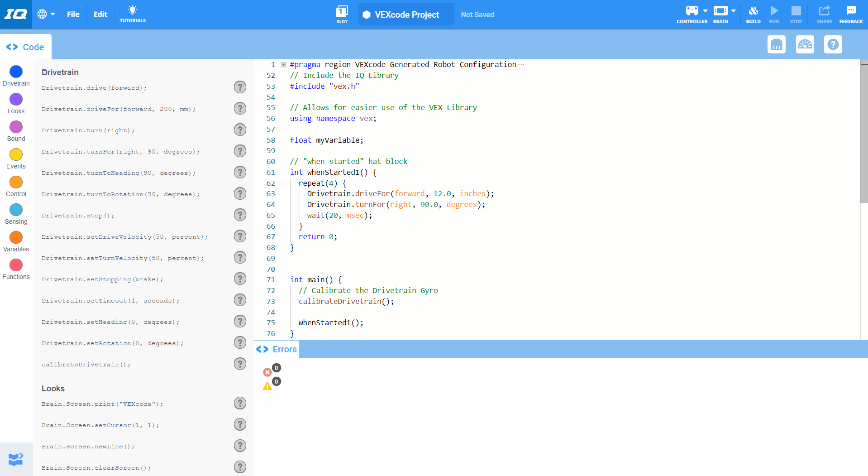Click the Brain.Screen.print("VEXcode"); command
This screenshot has width=868, height=476.
click(102, 404)
